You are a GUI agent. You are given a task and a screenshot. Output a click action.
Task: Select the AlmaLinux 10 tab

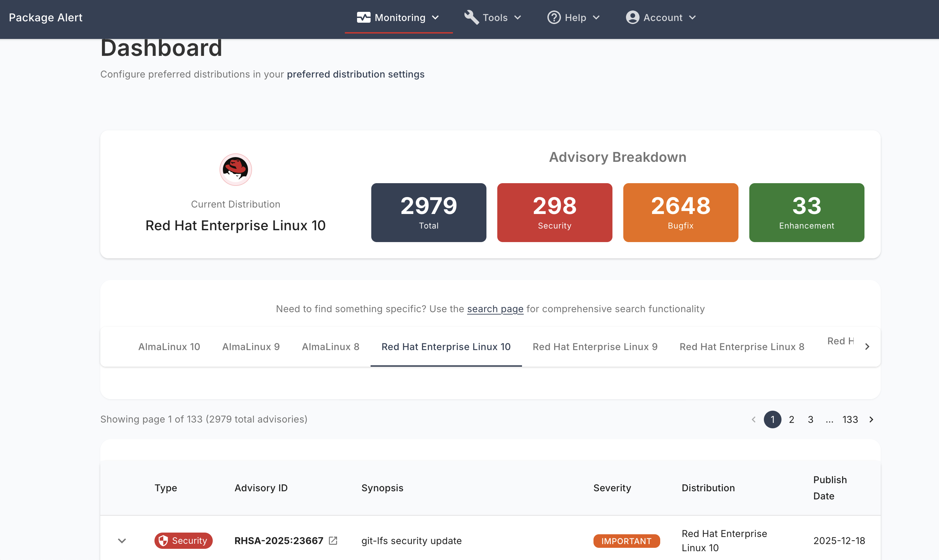169,346
